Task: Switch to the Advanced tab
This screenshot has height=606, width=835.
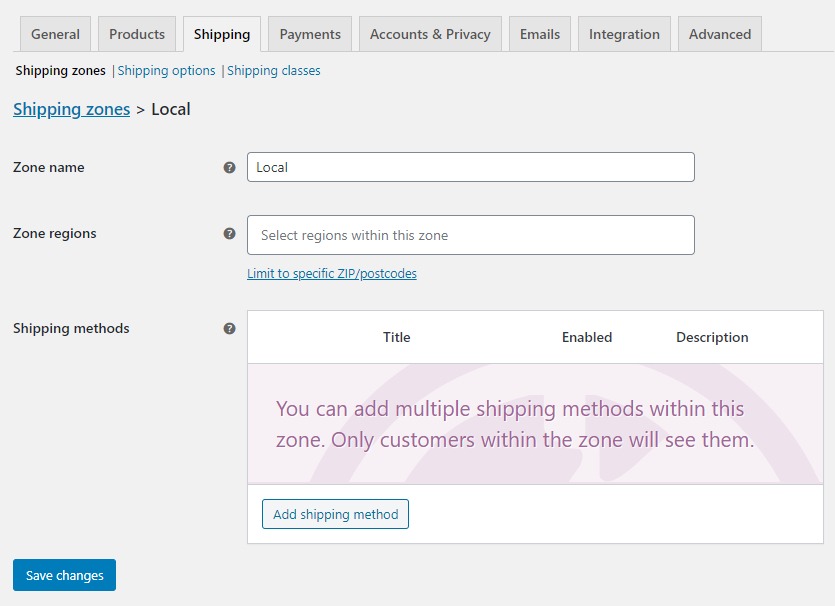Action: click(x=719, y=33)
